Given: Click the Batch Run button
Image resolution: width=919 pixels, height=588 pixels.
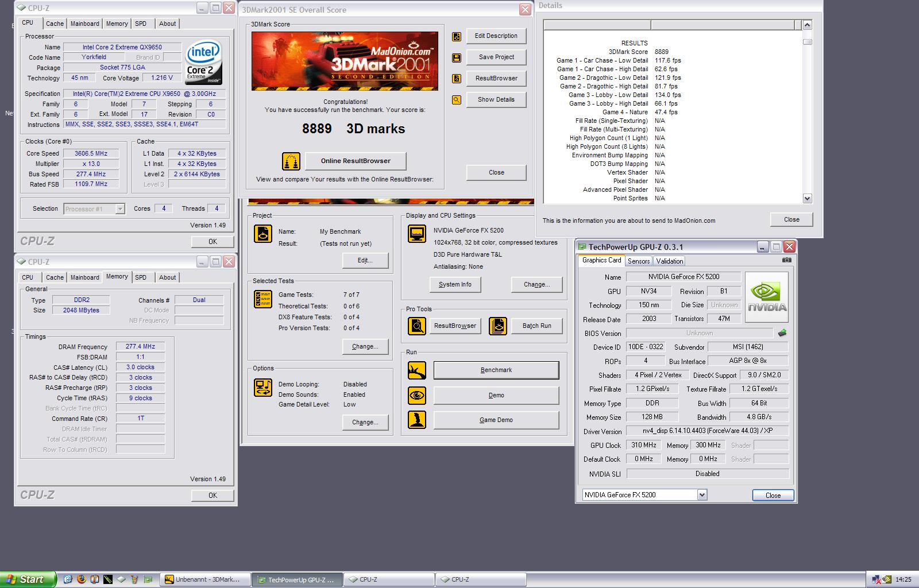Looking at the screenshot, I should pyautogui.click(x=537, y=326).
